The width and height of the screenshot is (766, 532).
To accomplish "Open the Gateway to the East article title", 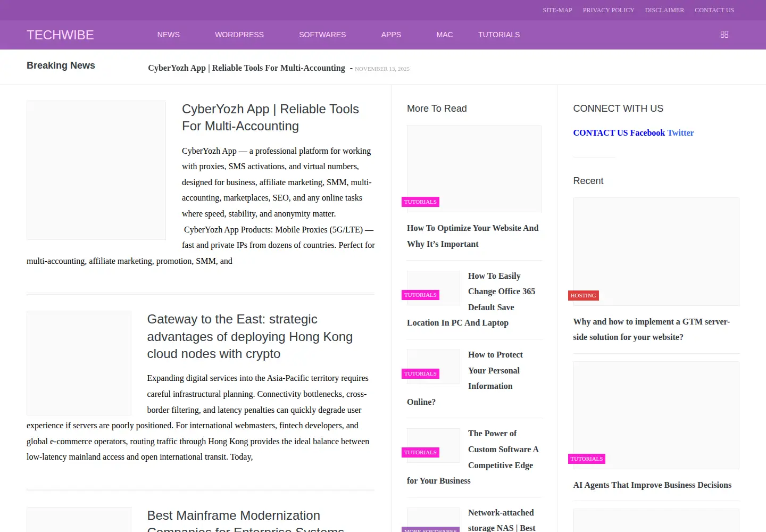I will pos(250,337).
